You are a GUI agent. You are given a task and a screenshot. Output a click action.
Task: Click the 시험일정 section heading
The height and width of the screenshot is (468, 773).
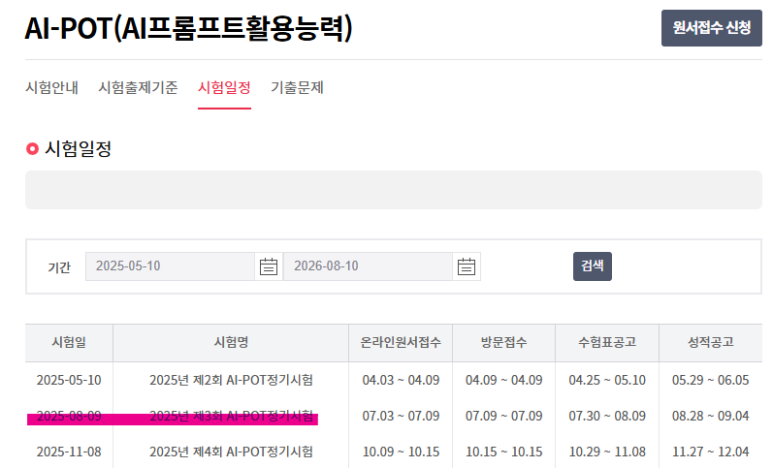(78, 148)
